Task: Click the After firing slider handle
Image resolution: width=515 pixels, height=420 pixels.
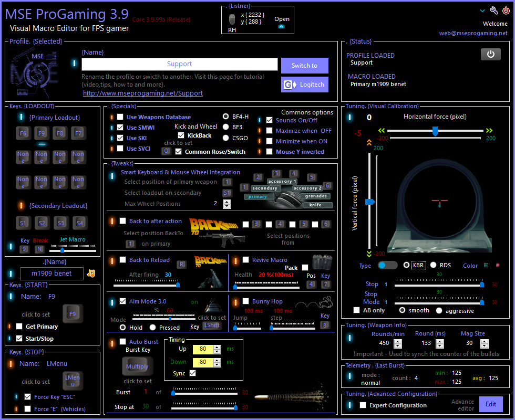Action: (178, 285)
